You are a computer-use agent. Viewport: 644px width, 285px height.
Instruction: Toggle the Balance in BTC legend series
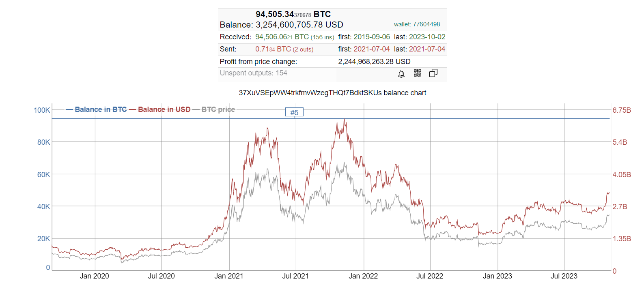96,109
